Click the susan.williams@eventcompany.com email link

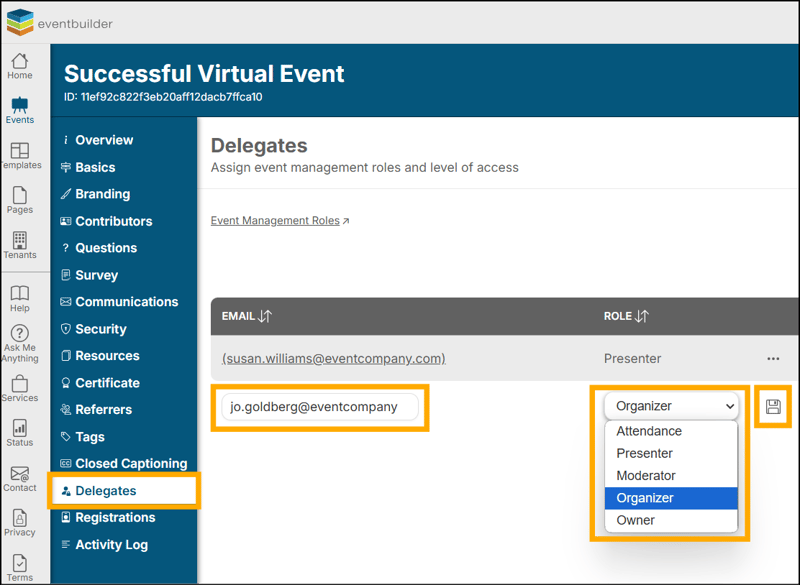pos(333,358)
